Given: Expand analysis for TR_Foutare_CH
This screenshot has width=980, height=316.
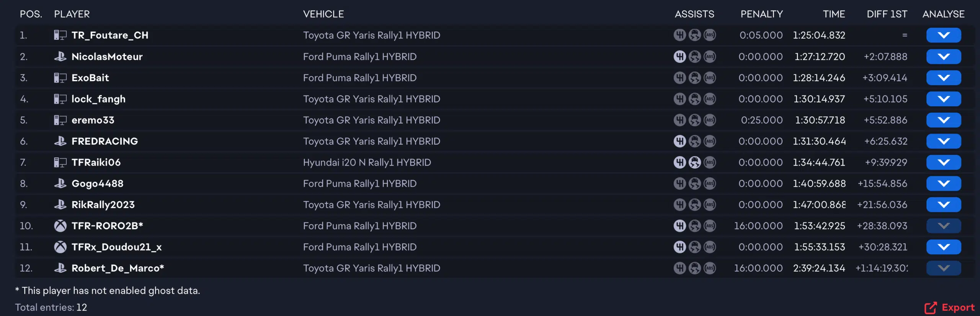Looking at the screenshot, I should pos(943,35).
